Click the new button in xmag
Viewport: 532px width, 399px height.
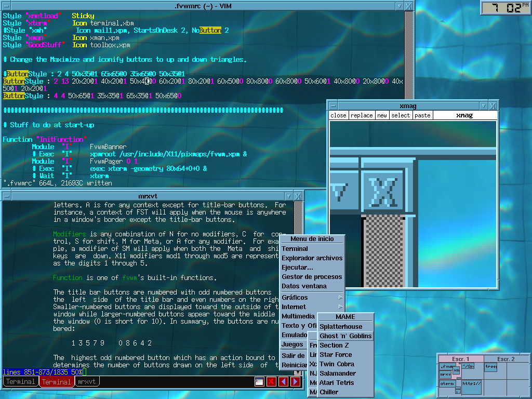click(382, 115)
